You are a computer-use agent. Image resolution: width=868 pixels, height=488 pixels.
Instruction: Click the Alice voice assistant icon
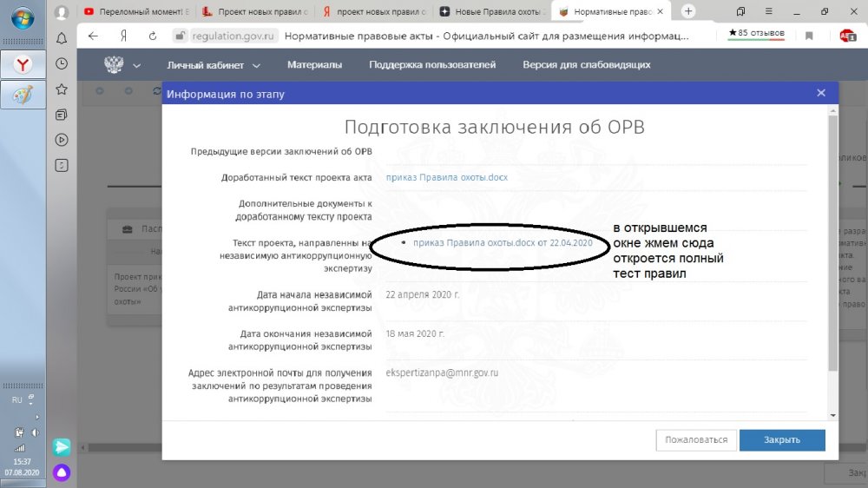click(62, 472)
